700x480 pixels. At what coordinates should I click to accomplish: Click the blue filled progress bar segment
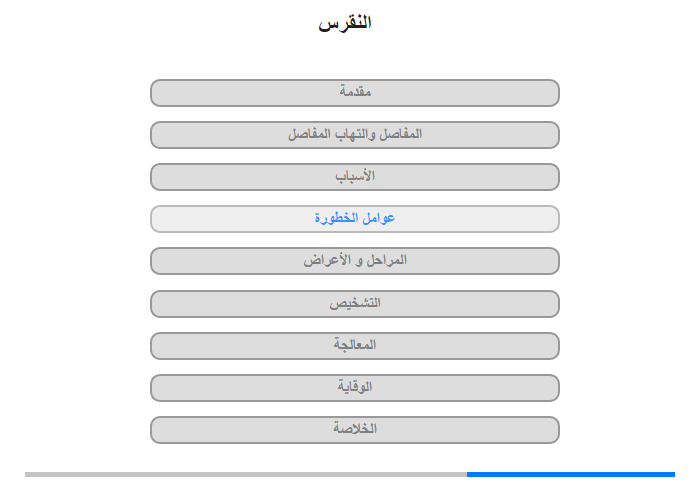[571, 474]
